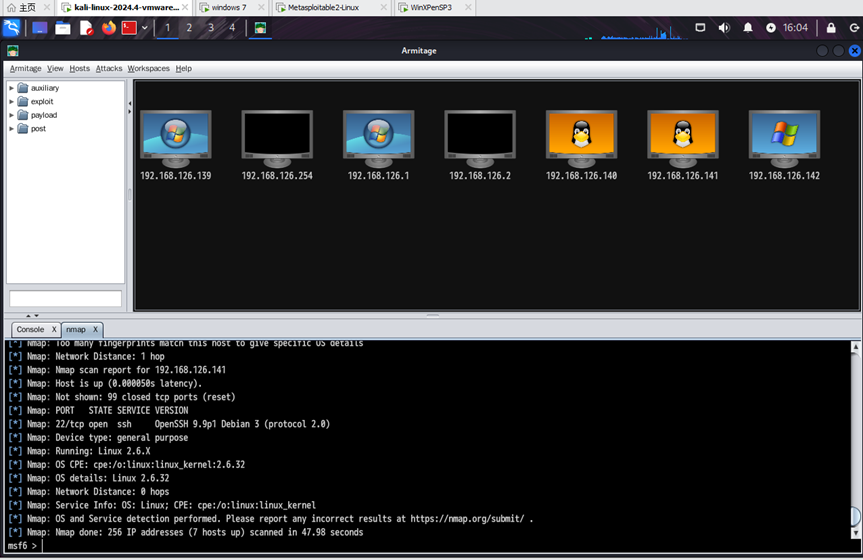Screen dimensions: 863x560
Task: Click scrollbar up arrow in nmap console
Action: [x=855, y=346]
